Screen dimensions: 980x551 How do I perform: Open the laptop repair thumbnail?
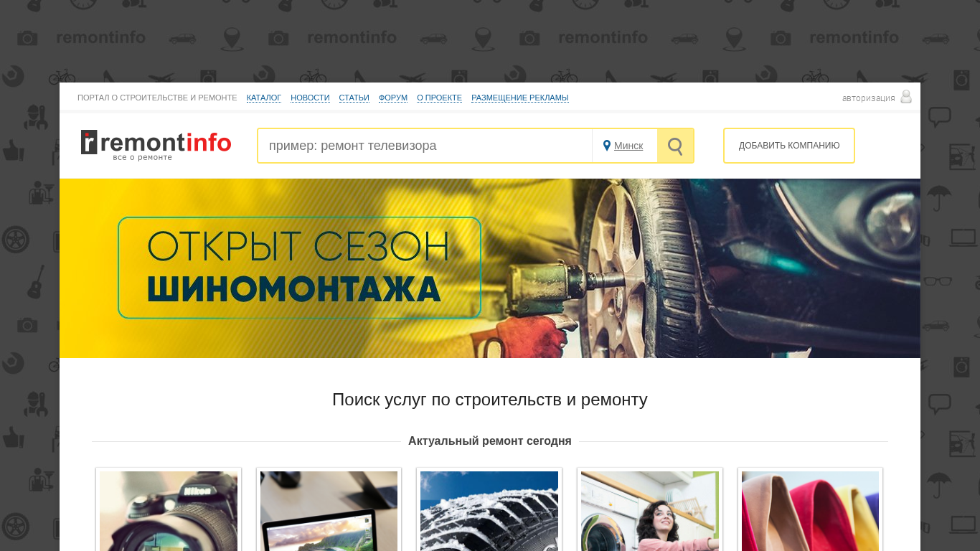point(329,510)
